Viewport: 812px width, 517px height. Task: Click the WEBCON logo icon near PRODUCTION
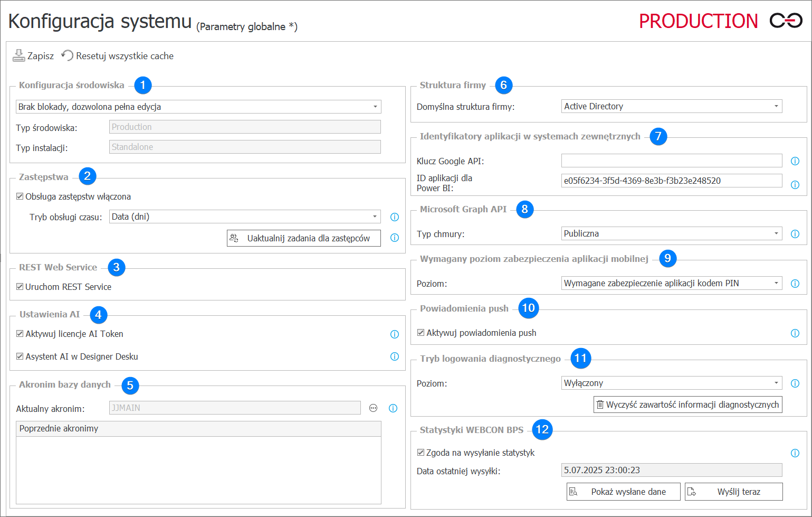786,21
